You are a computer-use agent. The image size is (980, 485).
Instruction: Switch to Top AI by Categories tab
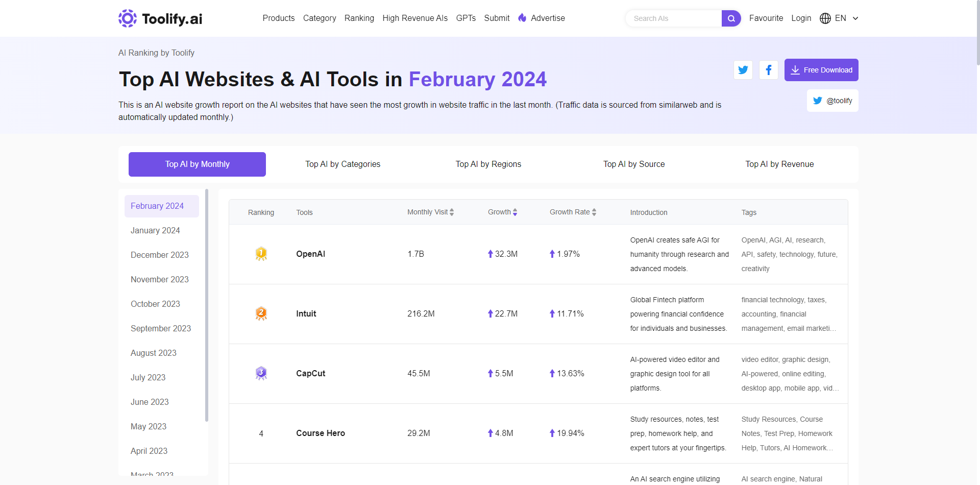[343, 164]
